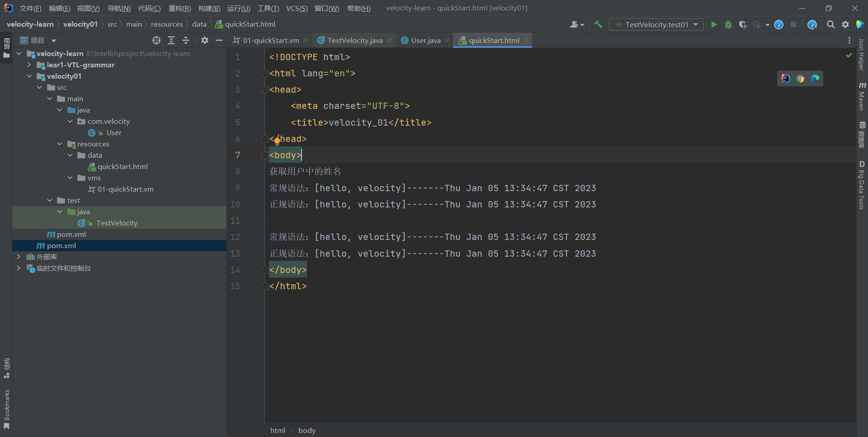Open the user account icon in toolbar
868x437 pixels.
576,24
